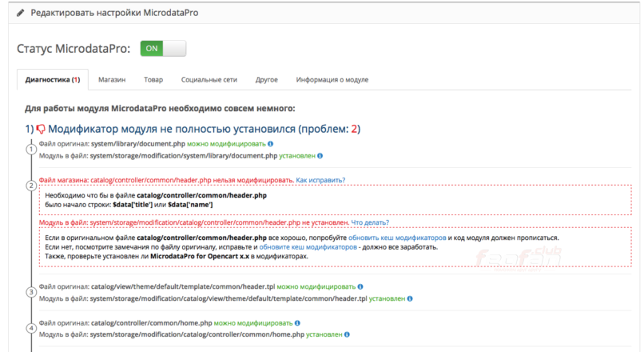Screen dimensions: 644x352
Task: Click the label Статус MicrodataPro:
Action: click(x=74, y=49)
